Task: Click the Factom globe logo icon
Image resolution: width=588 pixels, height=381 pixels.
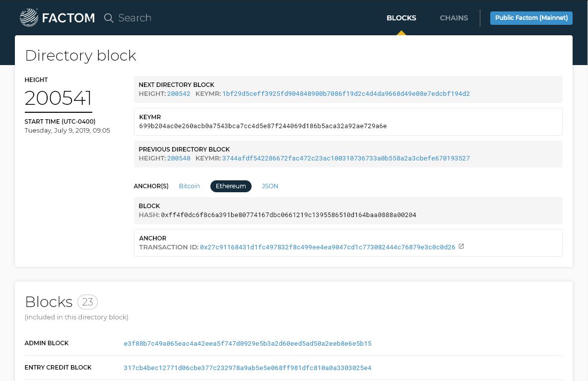Action: tap(29, 18)
